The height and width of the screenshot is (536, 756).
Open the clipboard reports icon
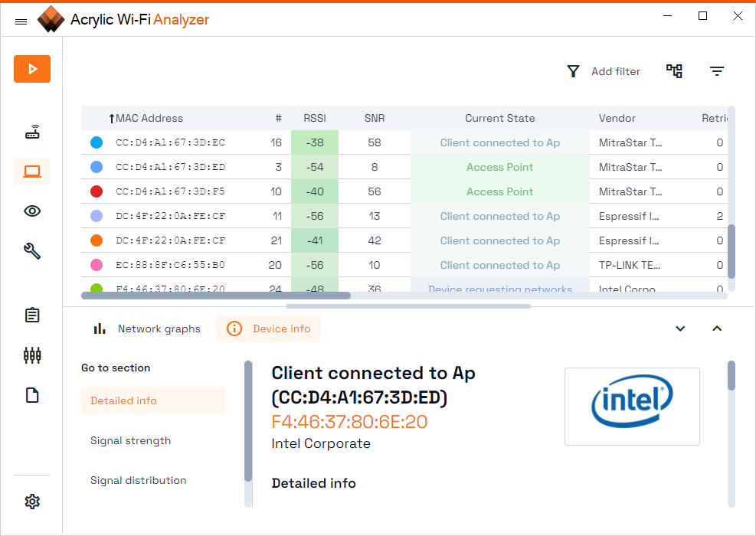[32, 315]
